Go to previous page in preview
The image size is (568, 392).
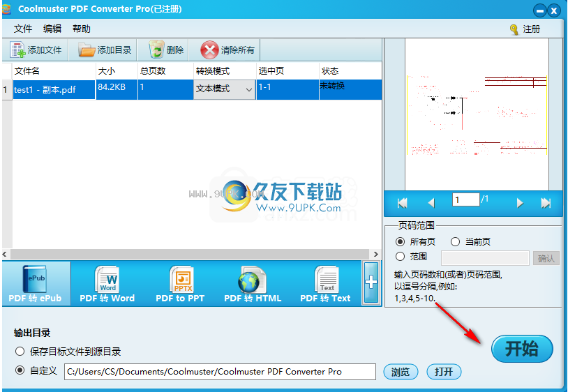coord(431,203)
